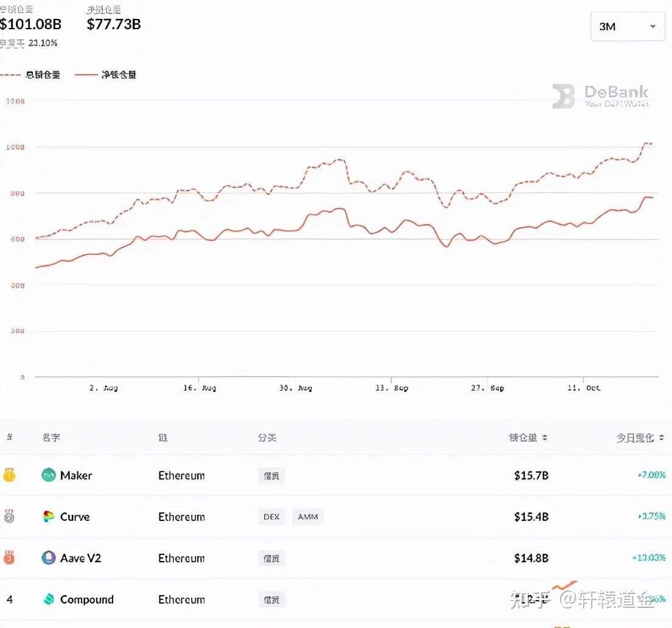Click the category column header

267,438
